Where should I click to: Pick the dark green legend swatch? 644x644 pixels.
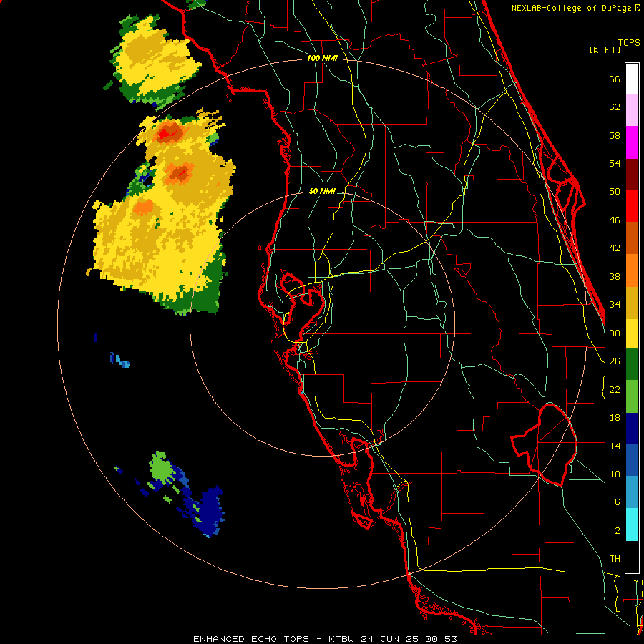[x=632, y=364]
